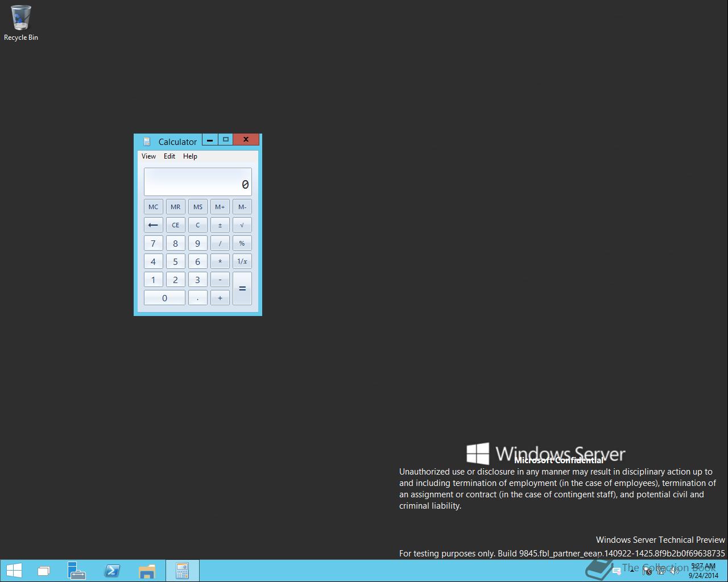Click the backspace arrow key

153,225
